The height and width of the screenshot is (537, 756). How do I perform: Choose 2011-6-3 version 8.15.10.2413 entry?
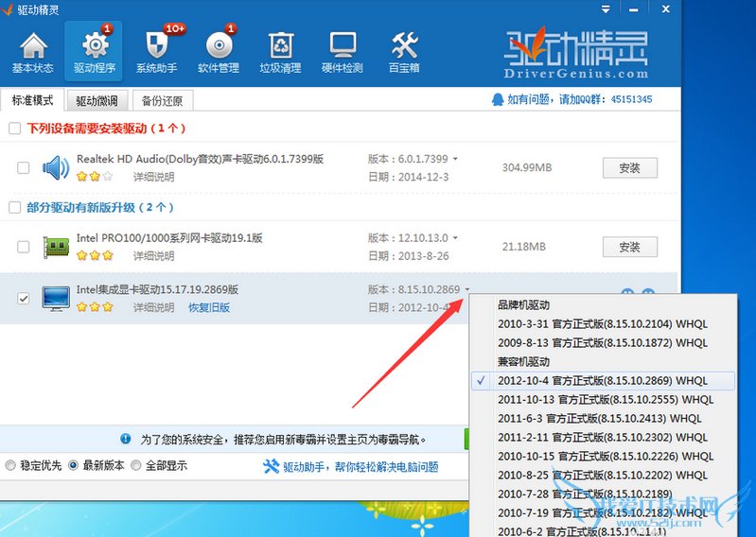[603, 419]
